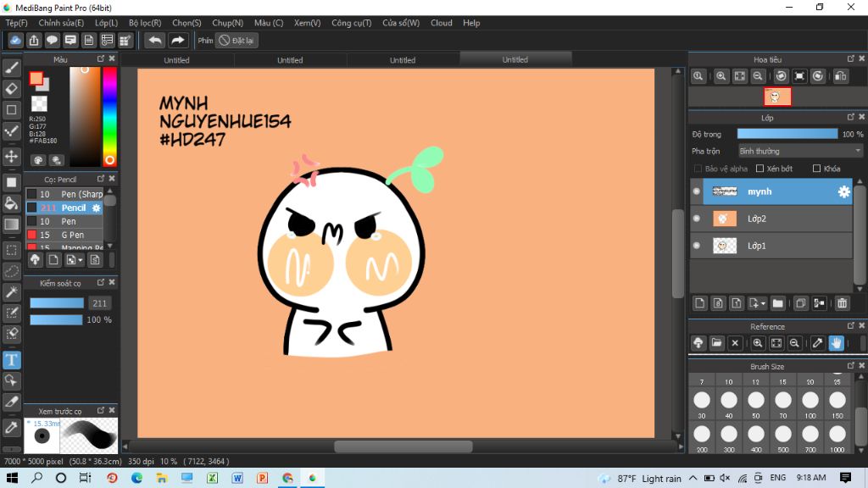This screenshot has width=868, height=488.
Task: Open Word from the taskbar
Action: (x=237, y=478)
